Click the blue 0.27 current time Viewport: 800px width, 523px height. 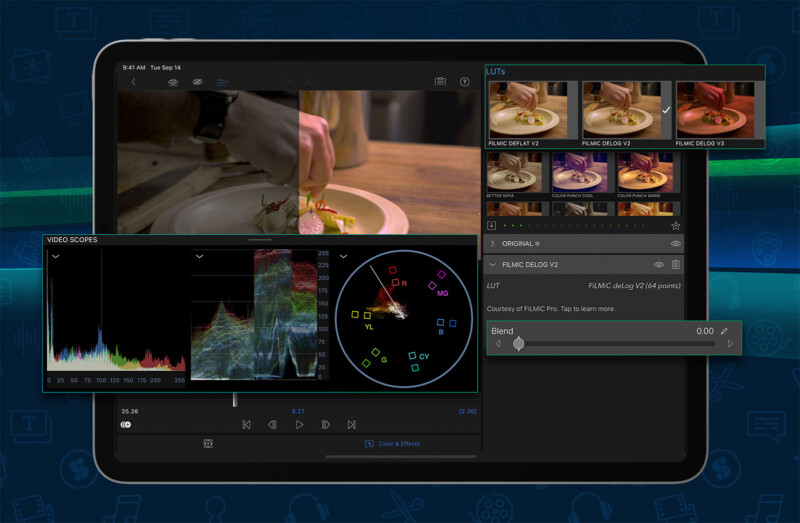tap(298, 411)
